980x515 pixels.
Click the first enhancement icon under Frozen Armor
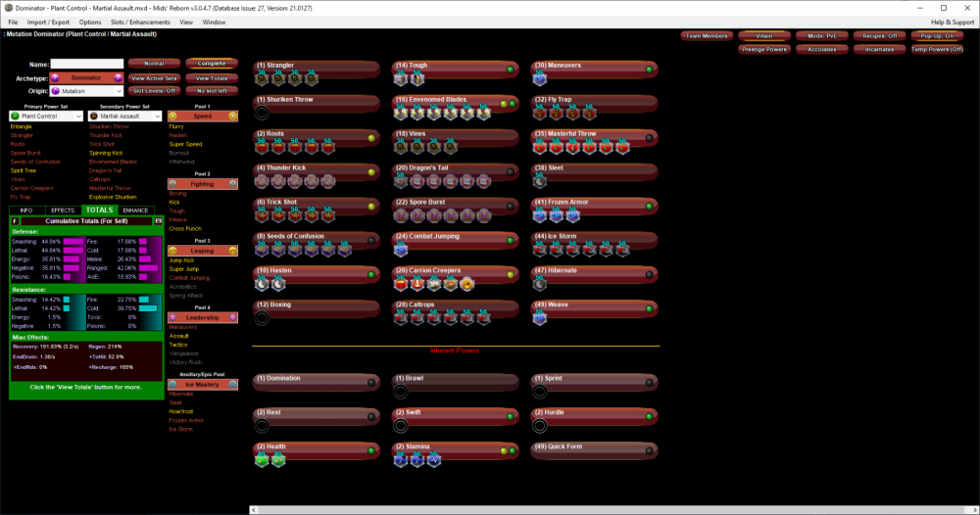pyautogui.click(x=540, y=215)
